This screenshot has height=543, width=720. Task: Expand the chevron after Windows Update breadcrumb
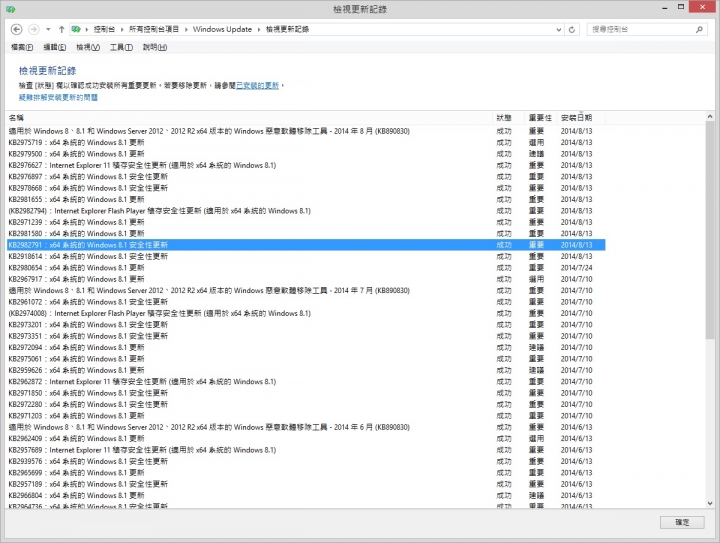tap(259, 29)
